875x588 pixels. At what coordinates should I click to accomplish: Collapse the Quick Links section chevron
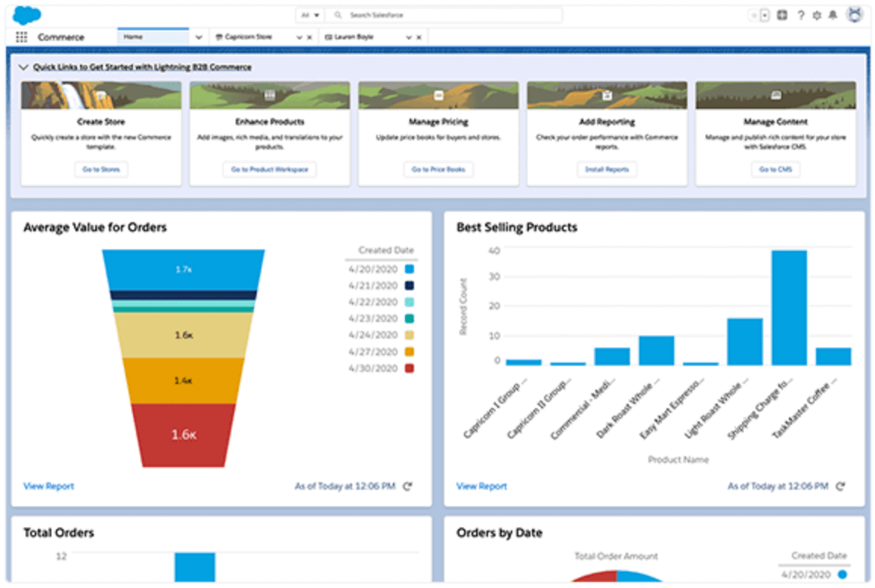tap(23, 67)
